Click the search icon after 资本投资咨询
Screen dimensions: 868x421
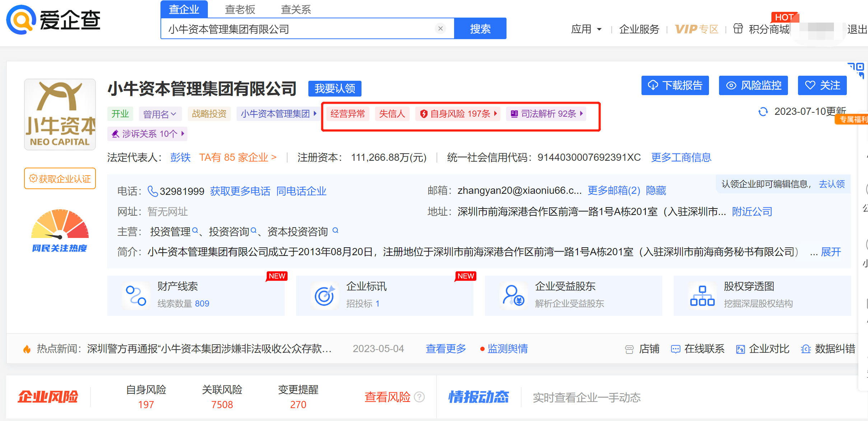335,230
